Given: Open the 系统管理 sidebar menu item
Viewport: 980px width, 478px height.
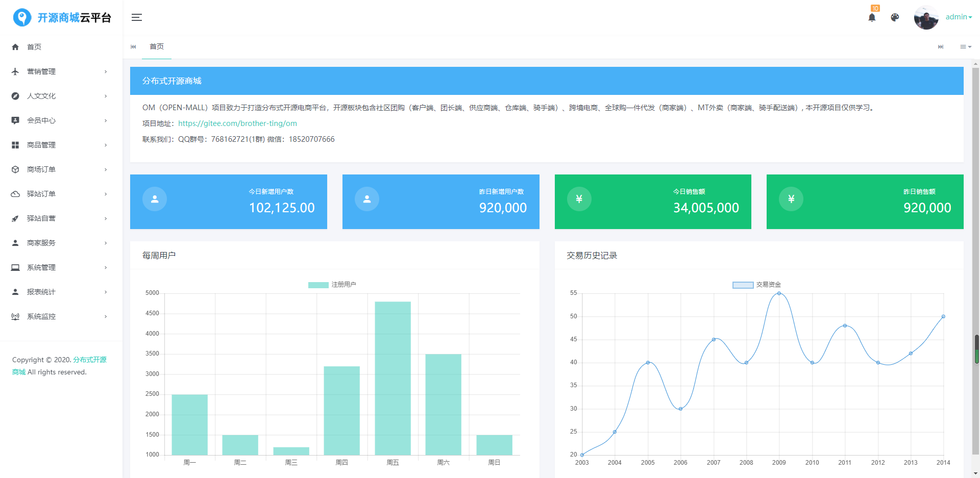Looking at the screenshot, I should pos(61,267).
